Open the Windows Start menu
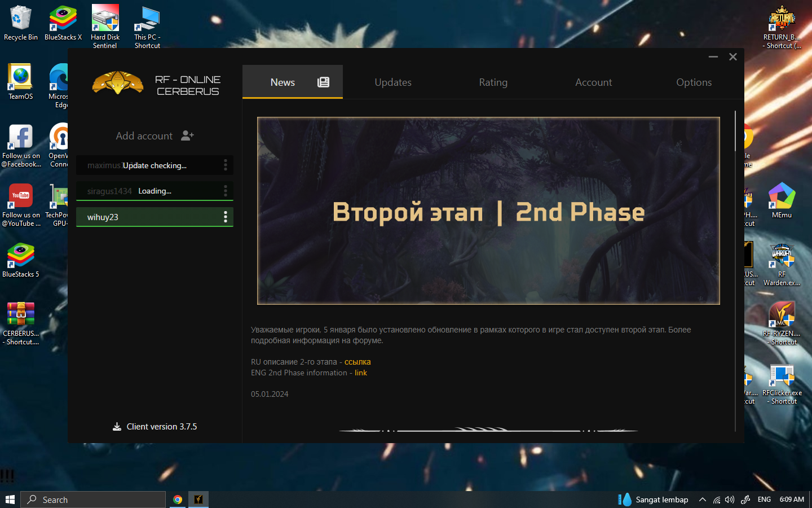 [x=10, y=500]
